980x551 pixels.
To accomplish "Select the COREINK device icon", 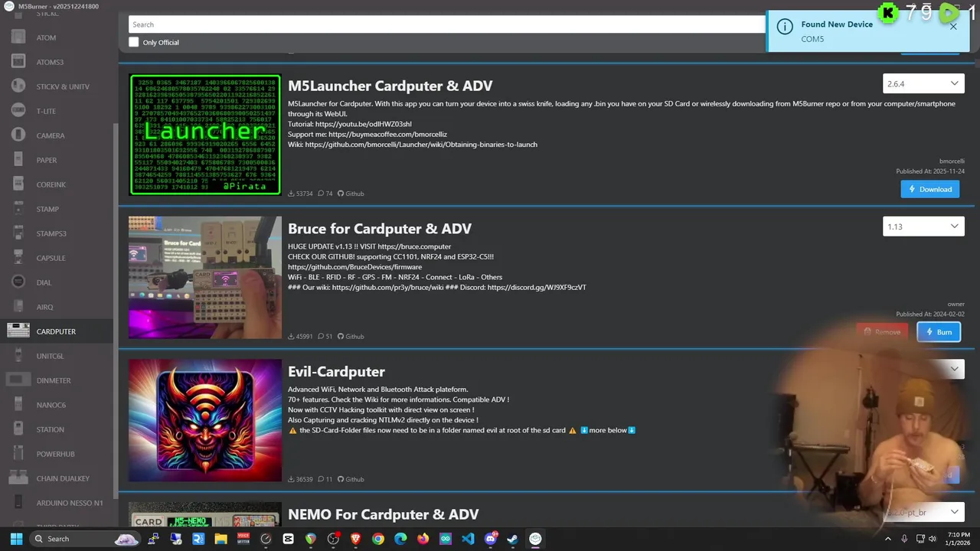I will (x=18, y=184).
